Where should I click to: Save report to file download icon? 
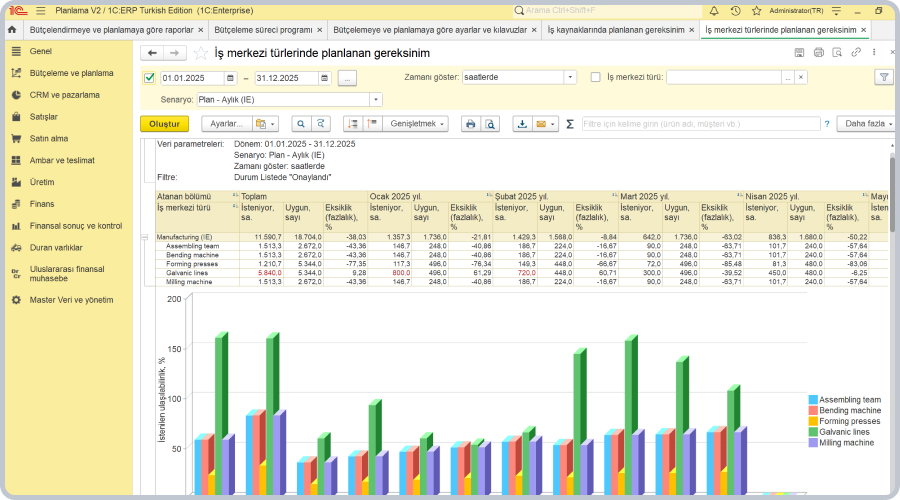point(522,123)
